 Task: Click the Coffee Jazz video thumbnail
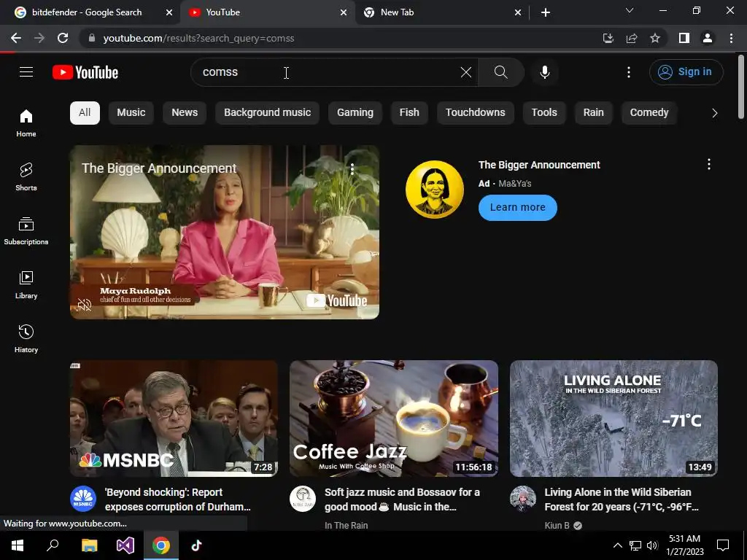[394, 418]
